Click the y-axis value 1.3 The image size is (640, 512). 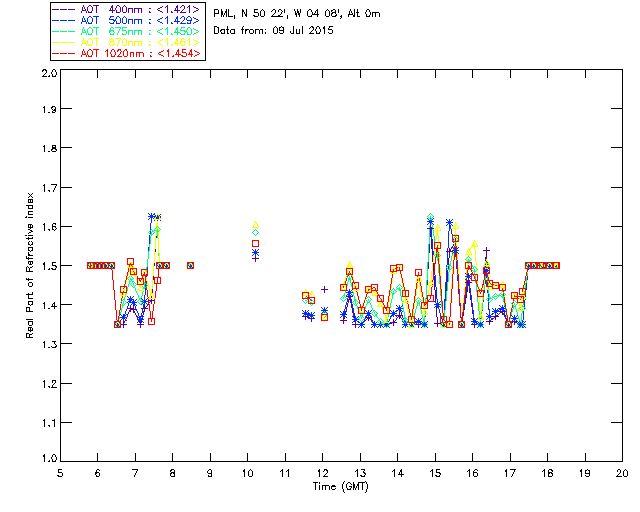tap(49, 345)
